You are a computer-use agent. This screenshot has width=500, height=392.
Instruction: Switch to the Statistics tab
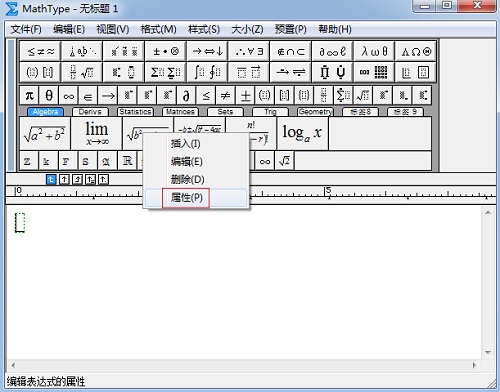click(x=135, y=112)
